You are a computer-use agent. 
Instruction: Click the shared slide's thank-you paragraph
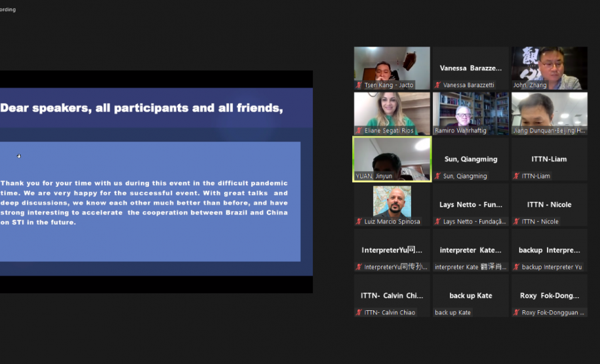[144, 203]
